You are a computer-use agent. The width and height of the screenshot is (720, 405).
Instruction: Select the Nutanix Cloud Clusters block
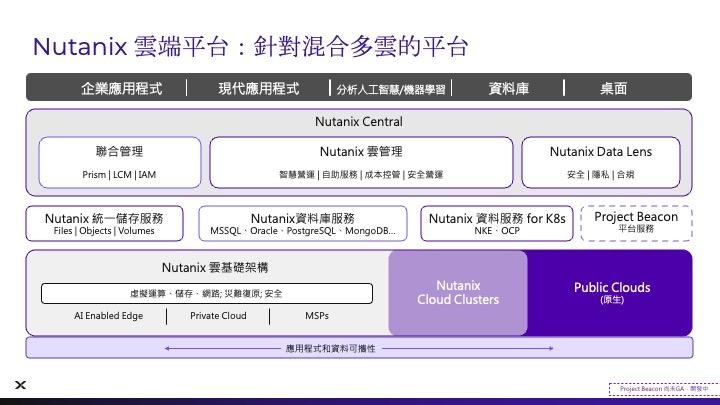click(x=457, y=293)
